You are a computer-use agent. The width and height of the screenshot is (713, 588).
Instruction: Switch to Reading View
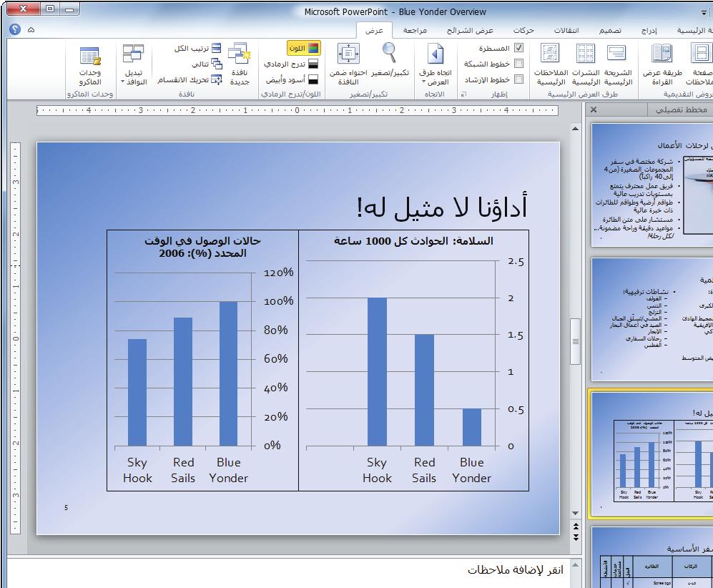tap(662, 64)
